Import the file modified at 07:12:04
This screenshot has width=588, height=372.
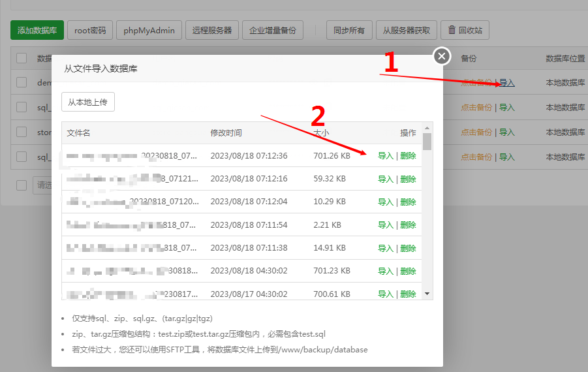tap(386, 202)
